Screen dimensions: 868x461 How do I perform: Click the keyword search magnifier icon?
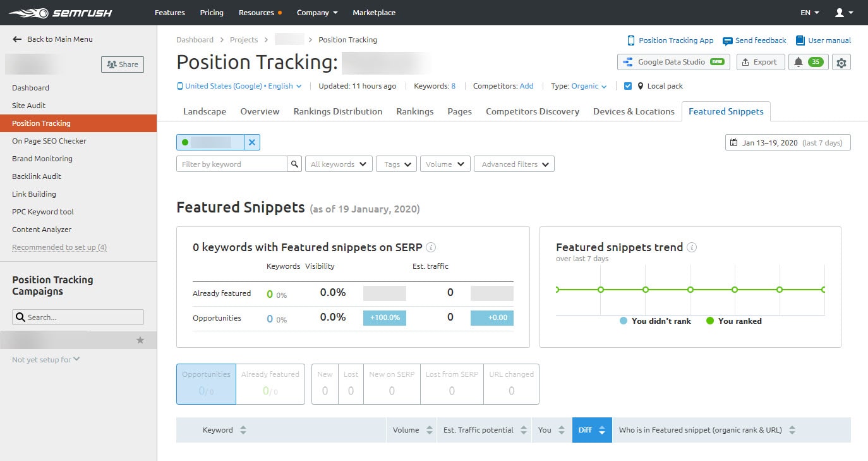(294, 164)
